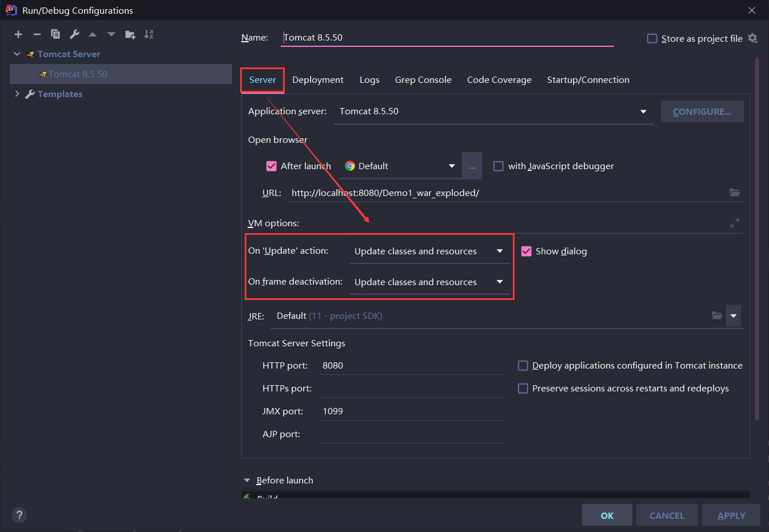Viewport: 769px width, 532px height.
Task: Open the JRE dropdown arrow
Action: [x=734, y=315]
